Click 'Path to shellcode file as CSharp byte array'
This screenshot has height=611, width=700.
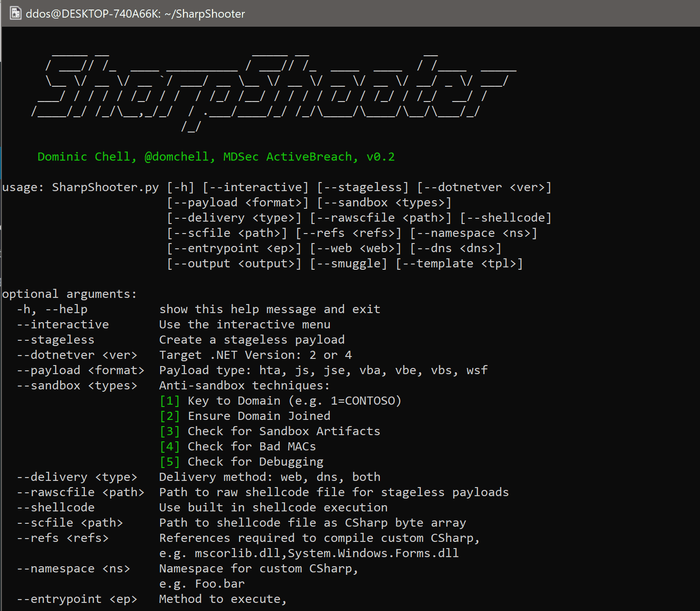click(313, 523)
